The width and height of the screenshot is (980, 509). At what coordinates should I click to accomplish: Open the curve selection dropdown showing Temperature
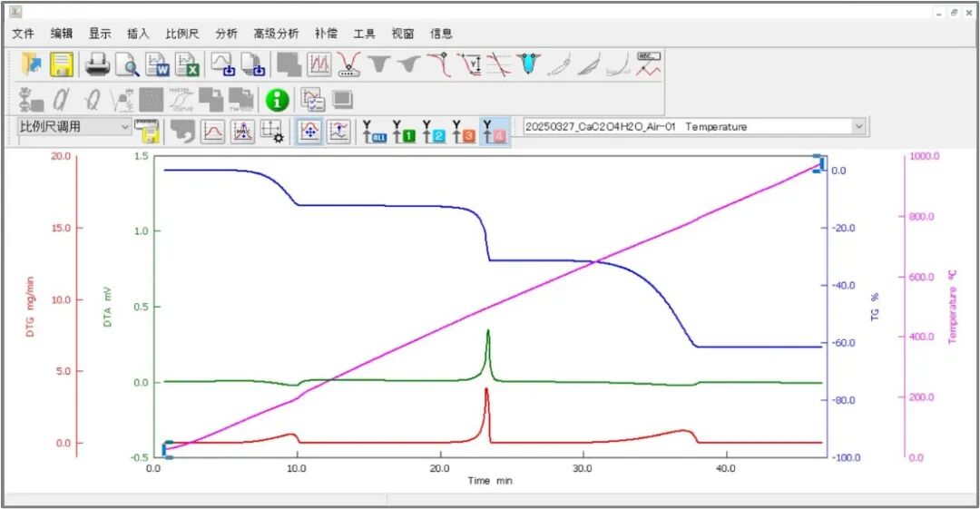pyautogui.click(x=858, y=127)
